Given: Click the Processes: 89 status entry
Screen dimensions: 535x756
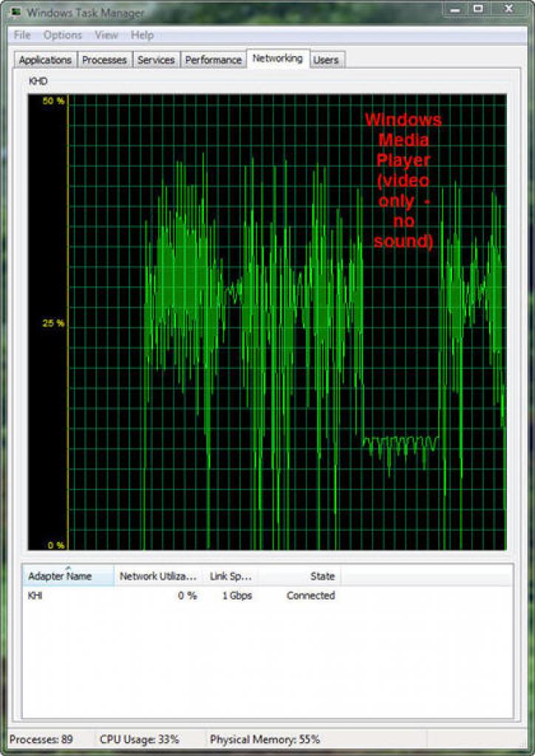Looking at the screenshot, I should tap(41, 739).
